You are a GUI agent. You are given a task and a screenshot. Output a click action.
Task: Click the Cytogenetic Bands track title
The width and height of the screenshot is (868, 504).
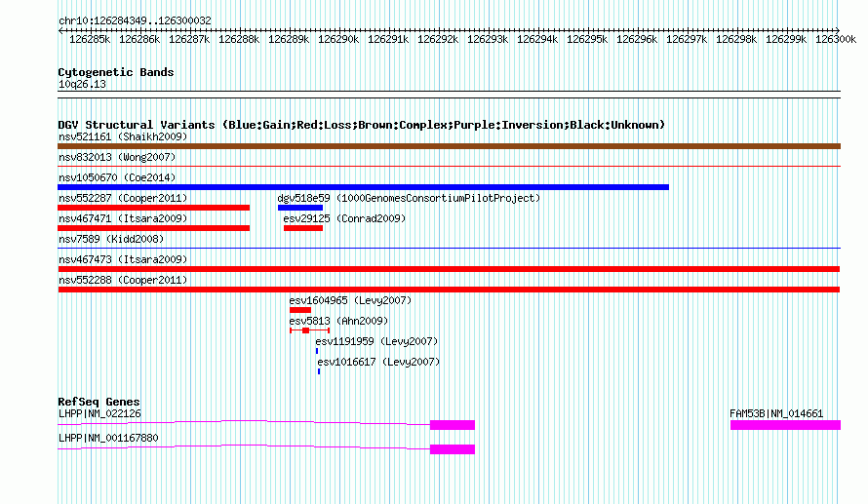pos(116,72)
